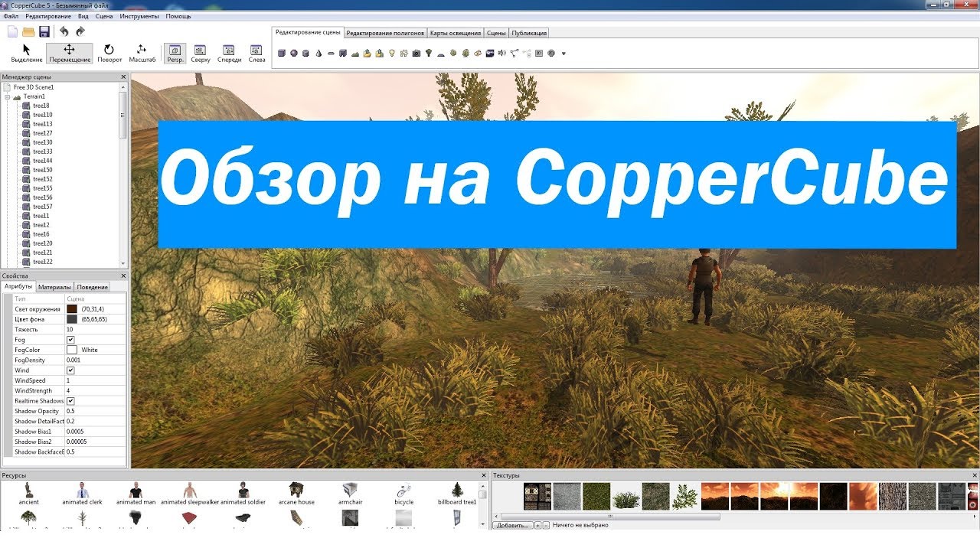The image size is (980, 551).
Task: Close the Менеджер сцены panel
Action: (123, 77)
